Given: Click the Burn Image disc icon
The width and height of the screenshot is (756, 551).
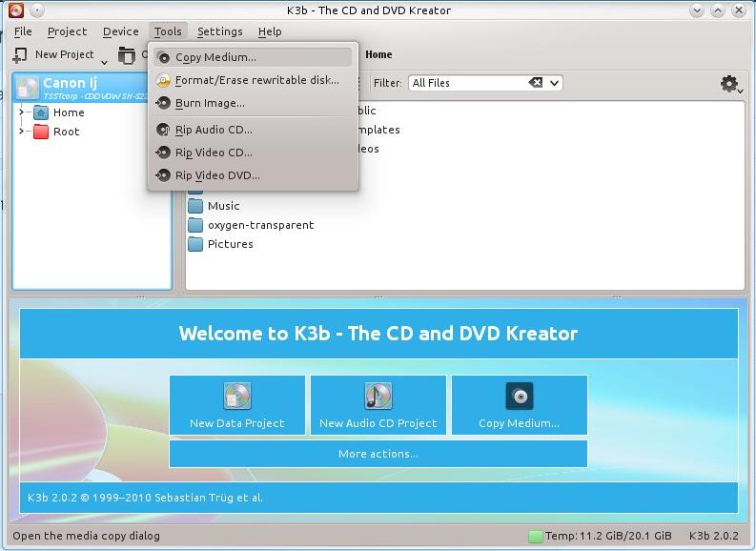Looking at the screenshot, I should click(163, 103).
